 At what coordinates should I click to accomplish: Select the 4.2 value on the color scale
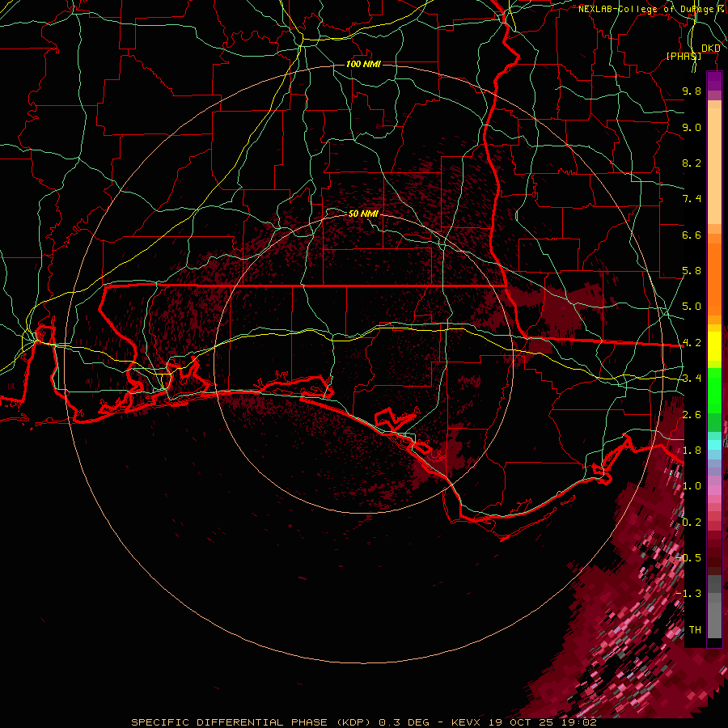[x=692, y=343]
